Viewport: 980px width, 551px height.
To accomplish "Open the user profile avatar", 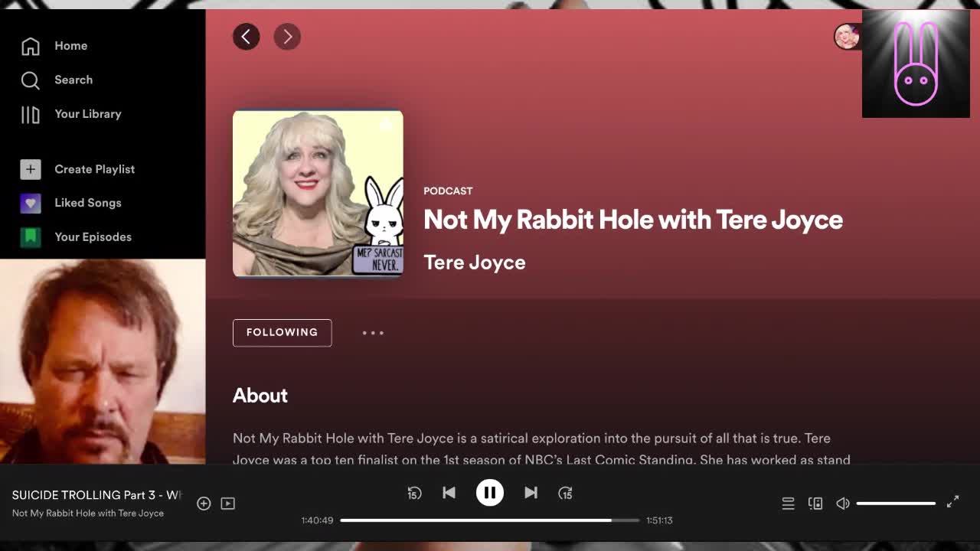I will pos(847,37).
